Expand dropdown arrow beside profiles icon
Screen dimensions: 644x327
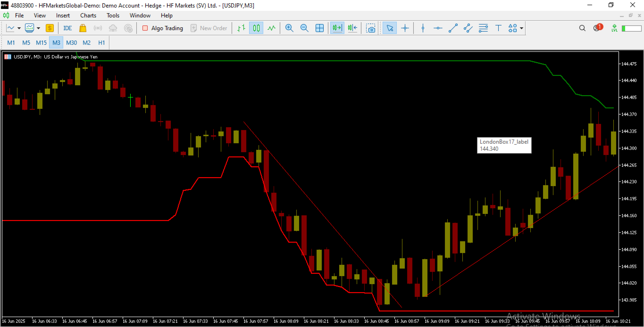(38, 28)
